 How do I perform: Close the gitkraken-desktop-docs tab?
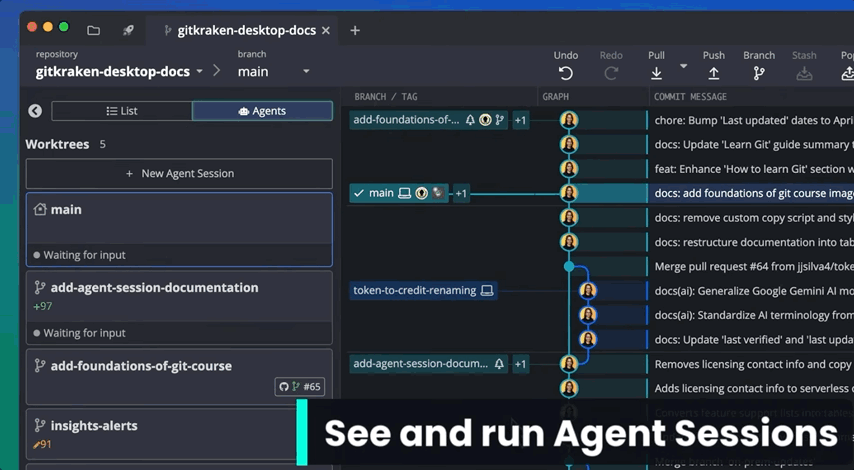(326, 30)
